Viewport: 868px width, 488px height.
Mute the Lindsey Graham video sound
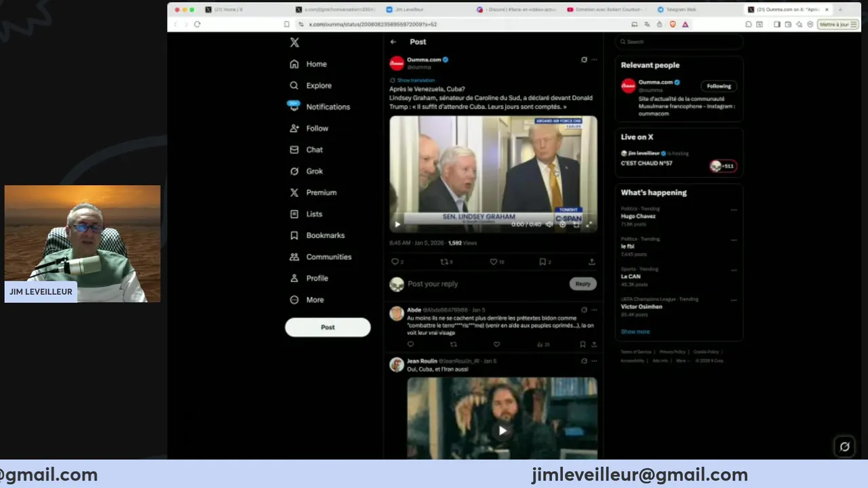coord(549,224)
